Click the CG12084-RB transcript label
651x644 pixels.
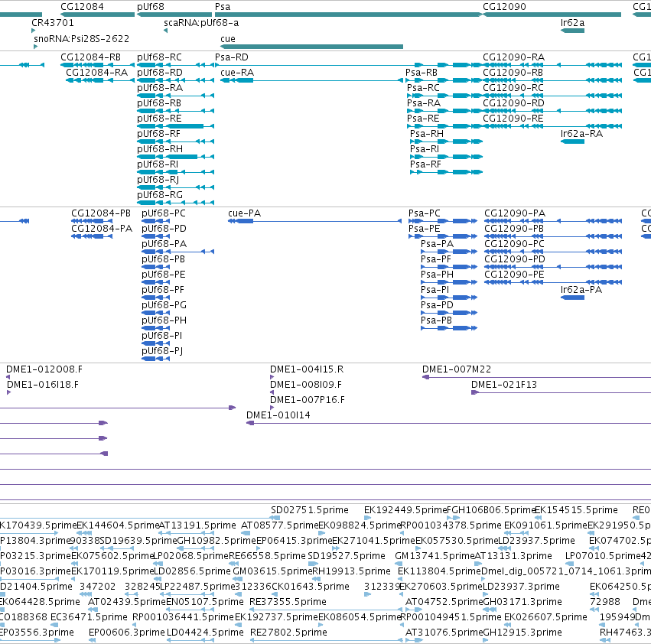(90, 57)
